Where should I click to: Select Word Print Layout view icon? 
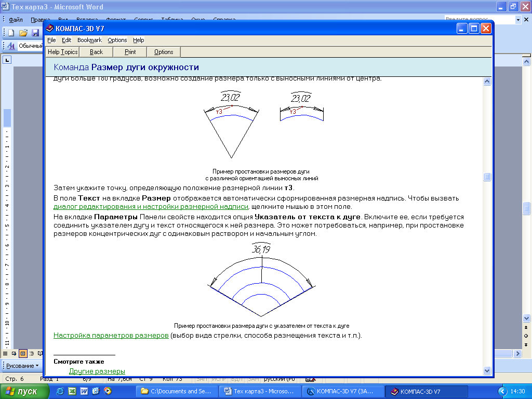[x=23, y=353]
